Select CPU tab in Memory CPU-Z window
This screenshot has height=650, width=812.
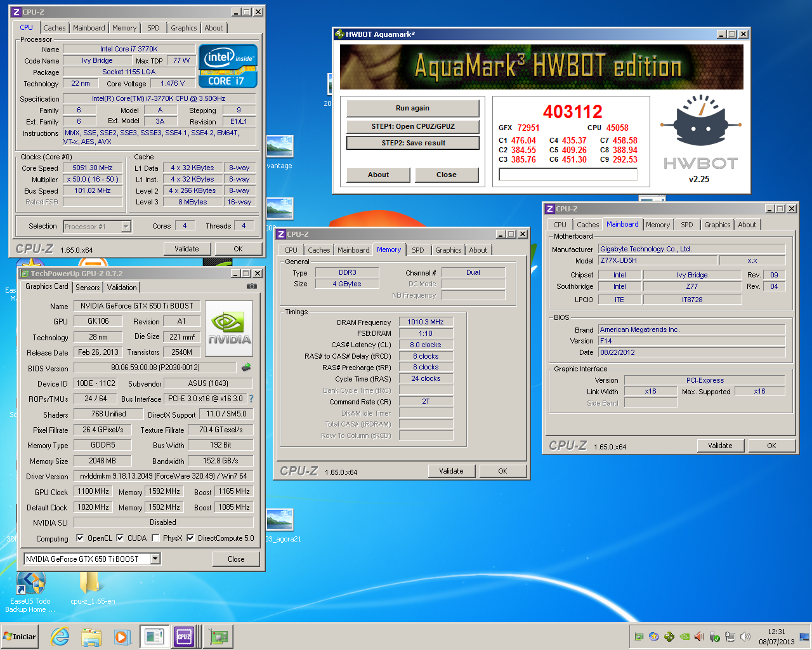point(291,250)
